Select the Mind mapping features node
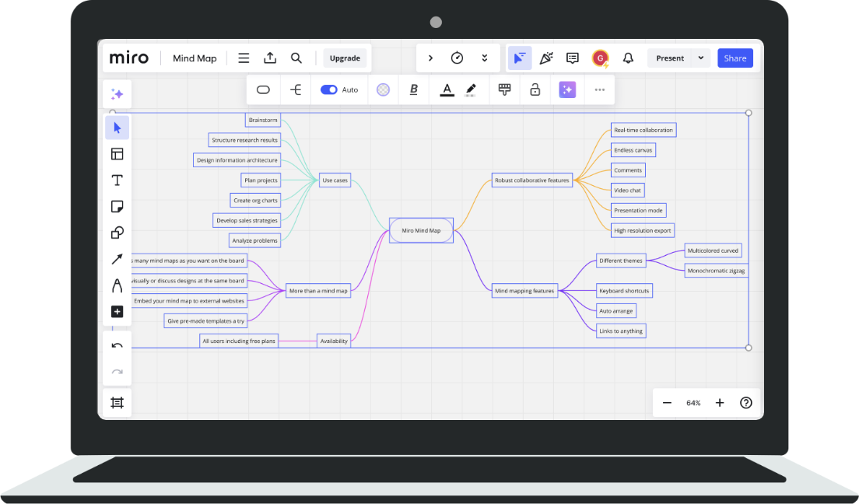The width and height of the screenshot is (859, 504). pyautogui.click(x=524, y=291)
